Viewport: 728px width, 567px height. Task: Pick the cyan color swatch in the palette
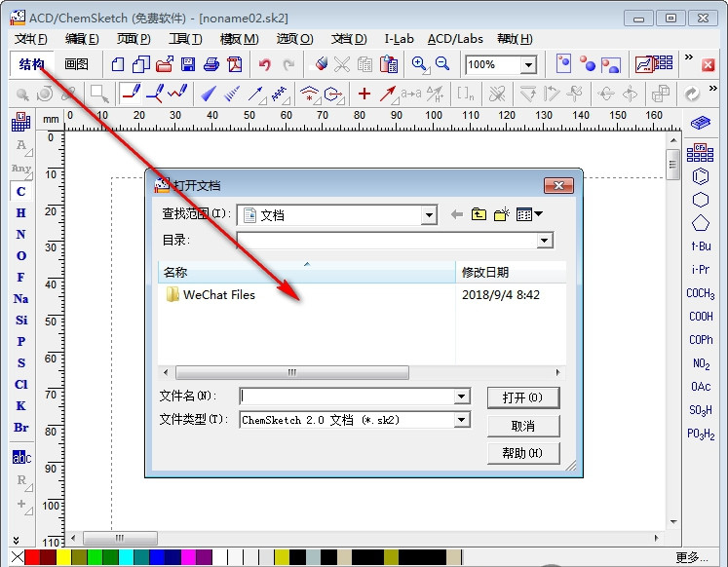tap(126, 557)
